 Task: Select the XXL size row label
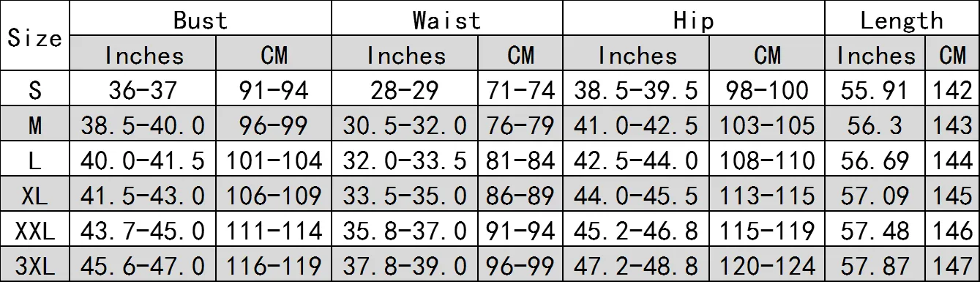(x=35, y=229)
